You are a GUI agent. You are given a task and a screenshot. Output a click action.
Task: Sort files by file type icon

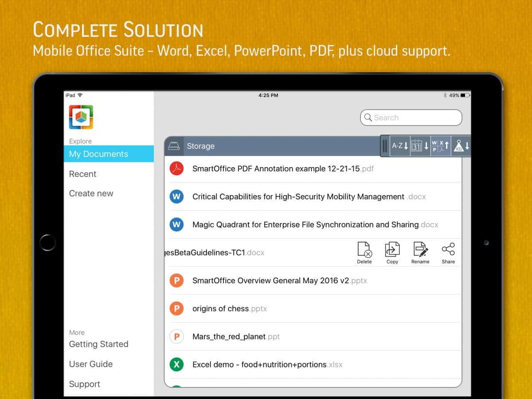[x=440, y=146]
